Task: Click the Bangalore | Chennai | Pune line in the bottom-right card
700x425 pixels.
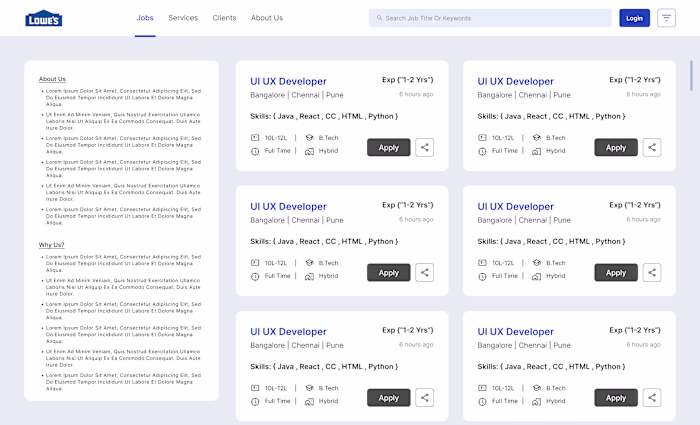Action: tap(524, 345)
